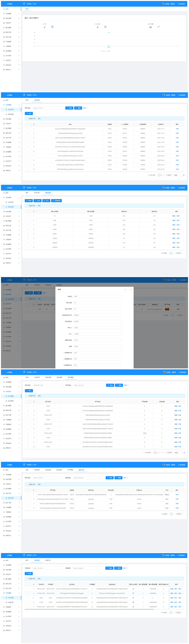Tick checkbox for member with referral code 675040

click(28, 142)
